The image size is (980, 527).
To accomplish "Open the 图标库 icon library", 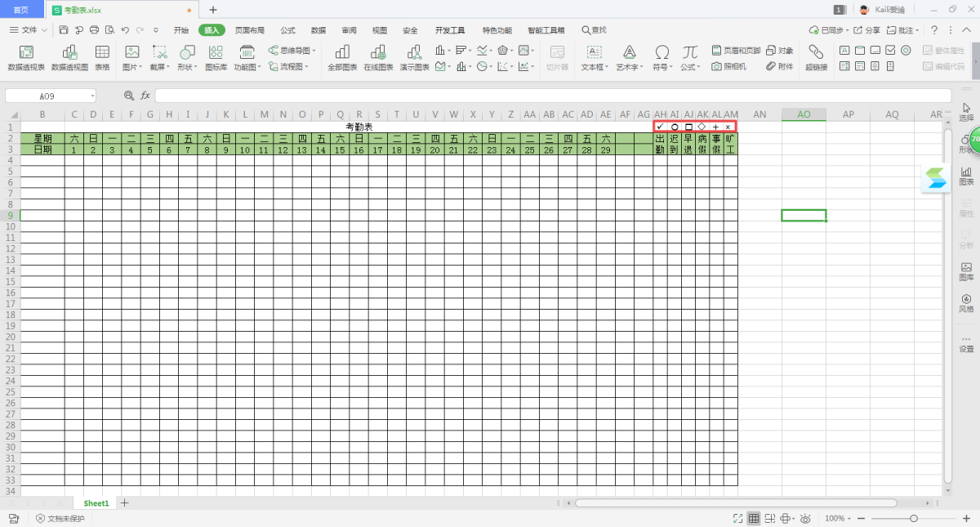I will pyautogui.click(x=216, y=57).
